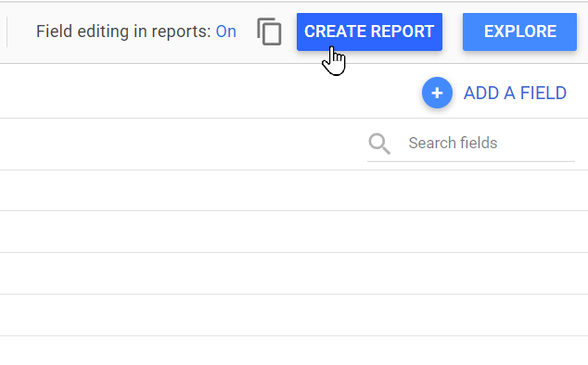Click the blue "On" text
The height and width of the screenshot is (365, 588).
point(225,31)
